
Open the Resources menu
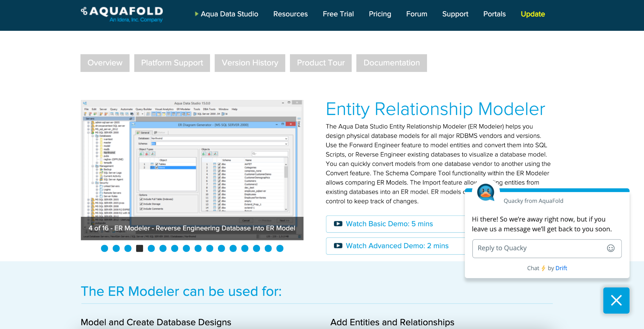pyautogui.click(x=290, y=14)
